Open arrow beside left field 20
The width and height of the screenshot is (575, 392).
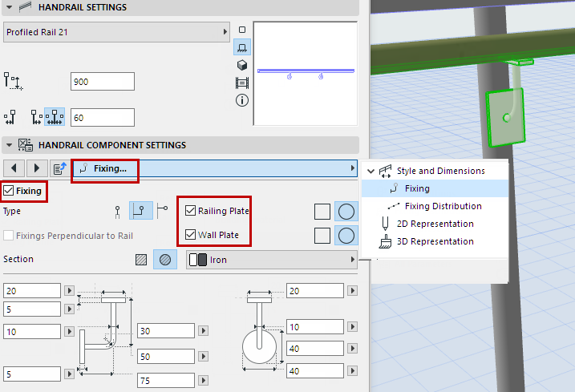[69, 290]
